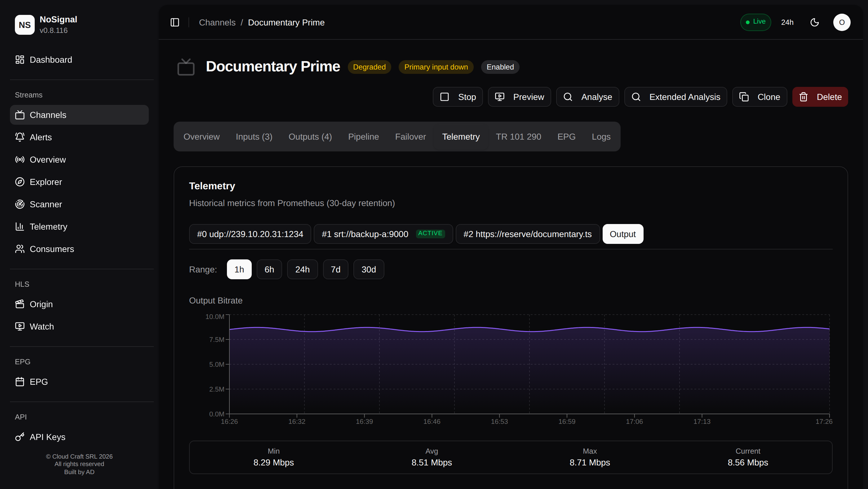Select the Telemetry channel tab
Viewport: 868px width, 489px height.
tap(461, 137)
